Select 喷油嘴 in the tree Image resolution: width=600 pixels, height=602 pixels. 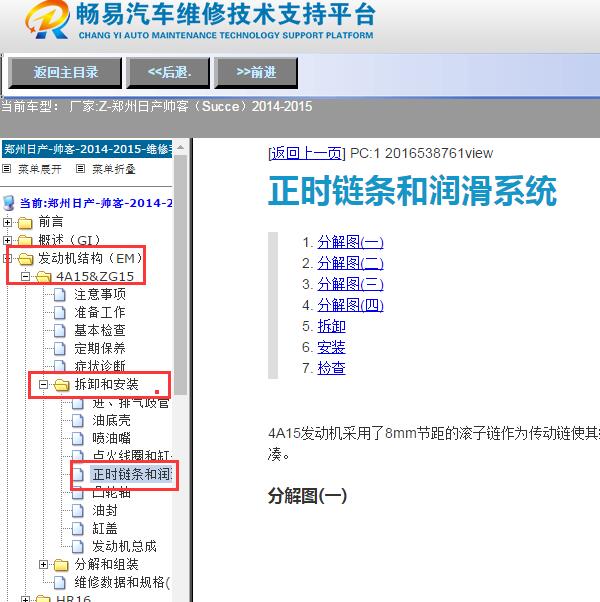[111, 438]
